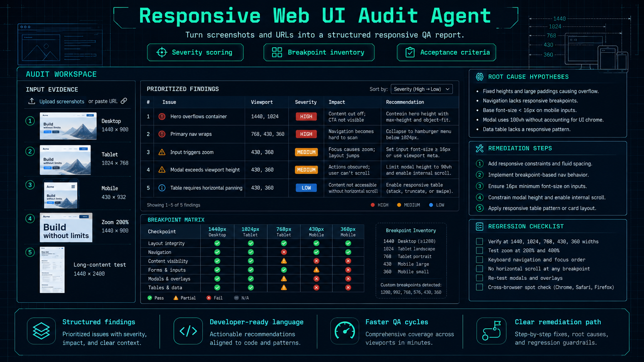Check Keyboard navigation and focus order
The width and height of the screenshot is (644, 362).
[480, 260]
